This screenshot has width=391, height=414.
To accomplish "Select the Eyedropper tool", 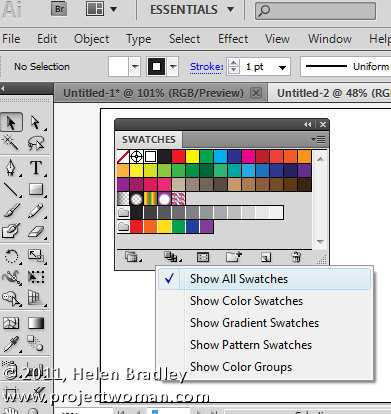I will point(11,344).
